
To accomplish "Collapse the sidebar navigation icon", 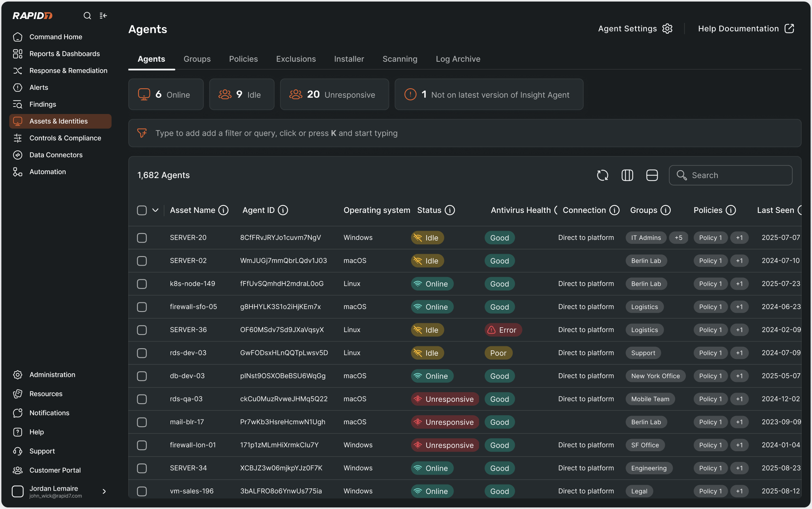I will [x=103, y=16].
